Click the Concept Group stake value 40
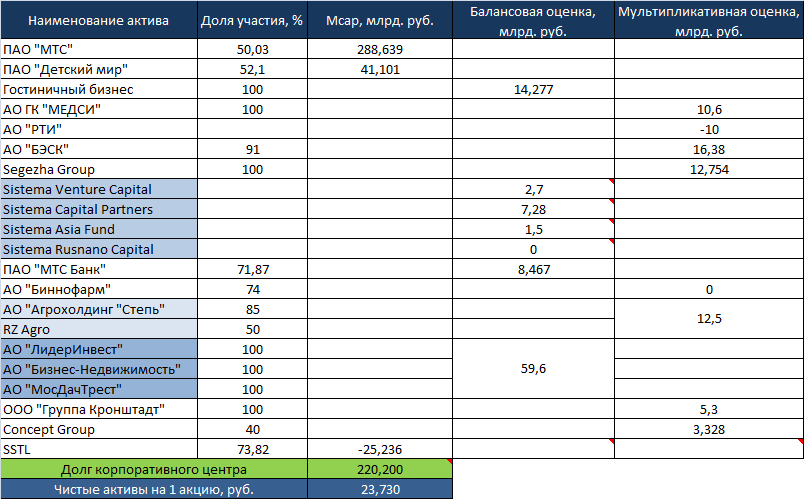Screen dimensions: 804x499 [252, 429]
